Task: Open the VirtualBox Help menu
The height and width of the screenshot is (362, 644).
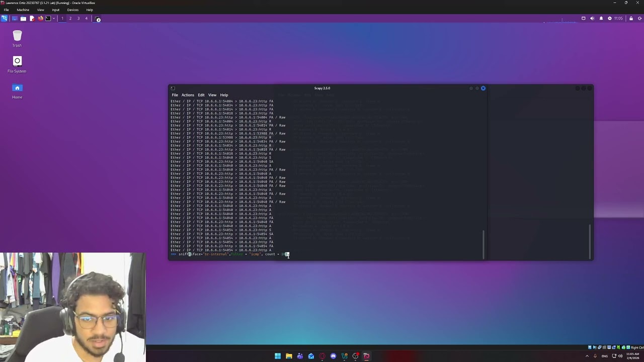Action: 90,10
